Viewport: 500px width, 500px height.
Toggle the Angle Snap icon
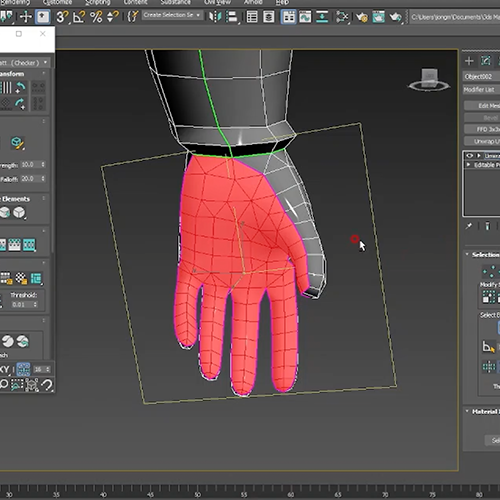pos(79,17)
